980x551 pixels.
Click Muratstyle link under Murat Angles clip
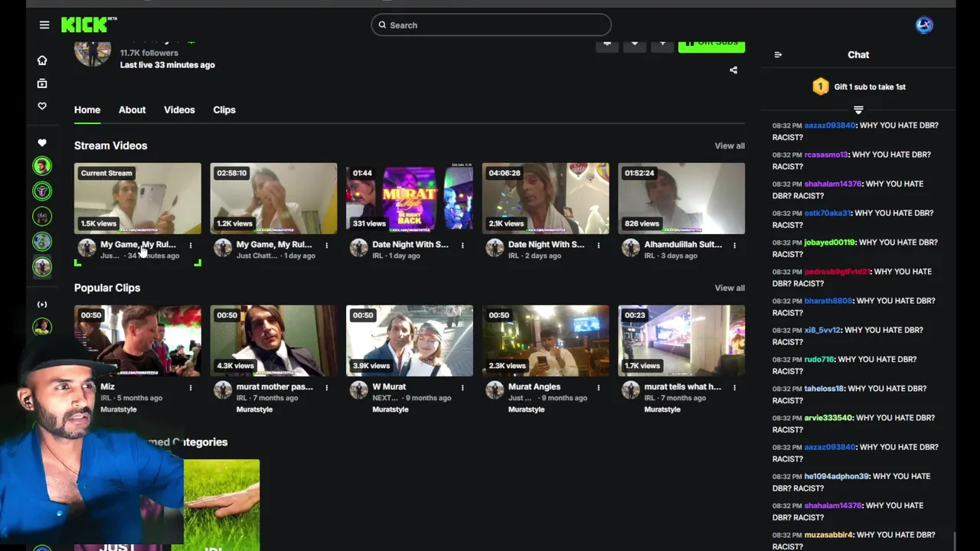(x=527, y=409)
